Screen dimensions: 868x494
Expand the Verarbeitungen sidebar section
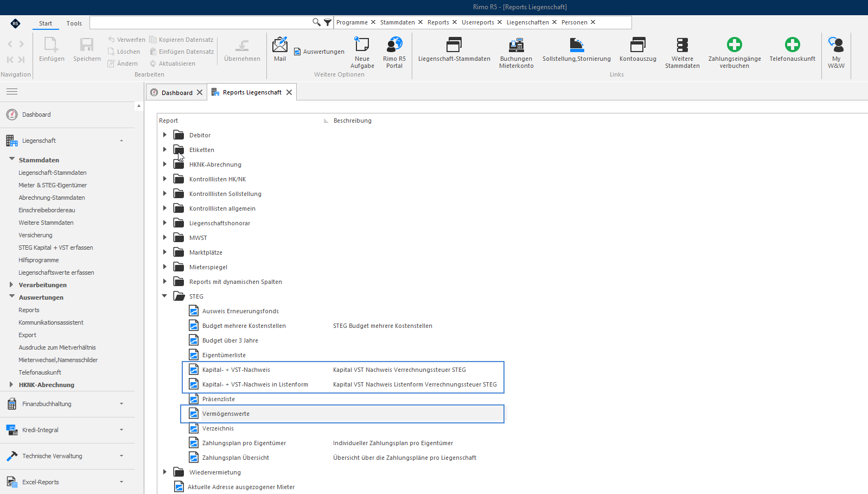point(11,284)
